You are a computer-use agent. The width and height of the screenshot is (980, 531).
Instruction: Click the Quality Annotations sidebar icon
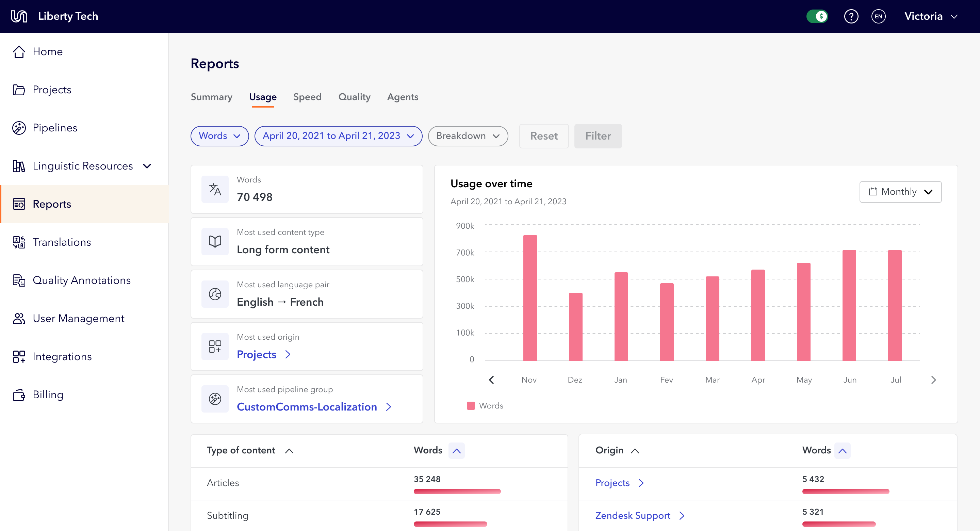coord(19,280)
